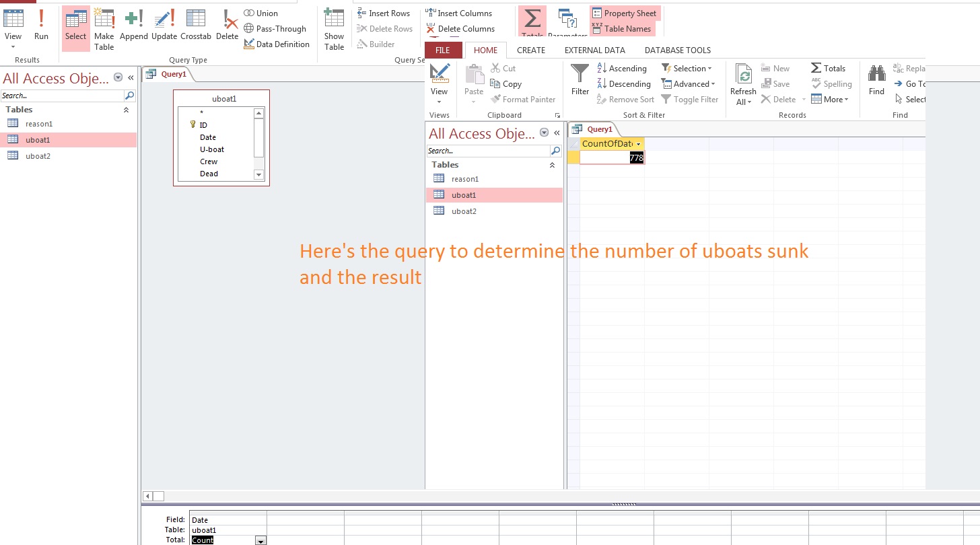Run the query with the Run button
This screenshot has width=980, height=545.
[41, 27]
